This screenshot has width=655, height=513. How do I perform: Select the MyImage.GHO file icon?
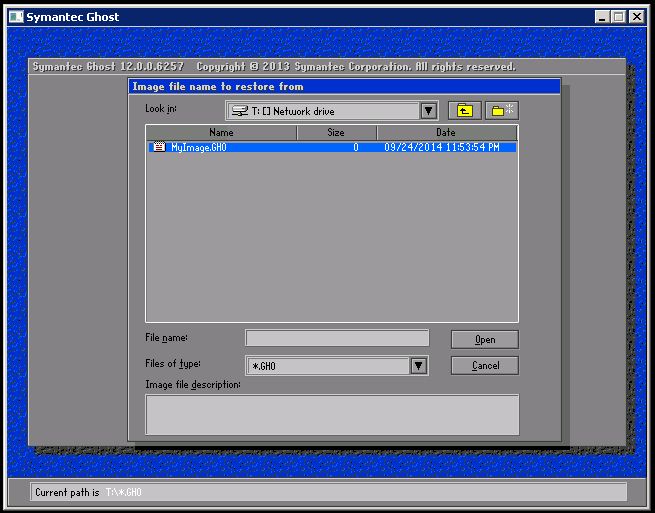point(159,147)
